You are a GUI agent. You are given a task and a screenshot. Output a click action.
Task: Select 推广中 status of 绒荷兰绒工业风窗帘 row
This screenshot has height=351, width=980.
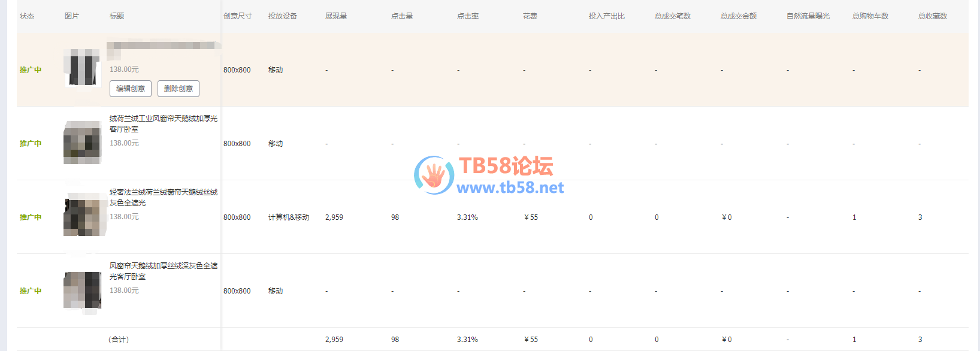31,144
